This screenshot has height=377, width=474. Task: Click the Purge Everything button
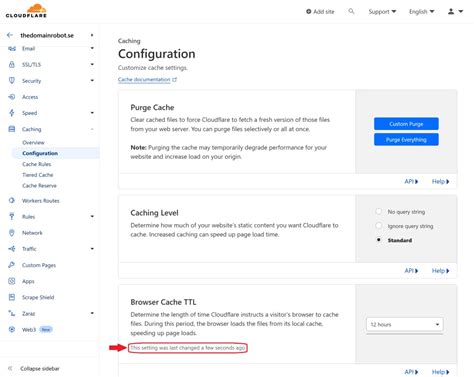(406, 139)
